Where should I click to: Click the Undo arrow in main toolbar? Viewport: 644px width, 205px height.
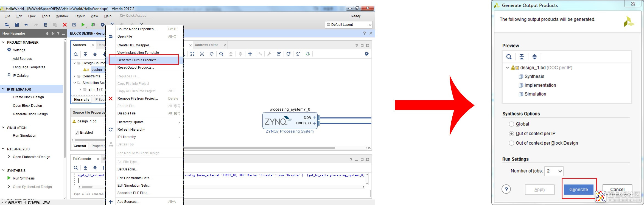(x=26, y=25)
